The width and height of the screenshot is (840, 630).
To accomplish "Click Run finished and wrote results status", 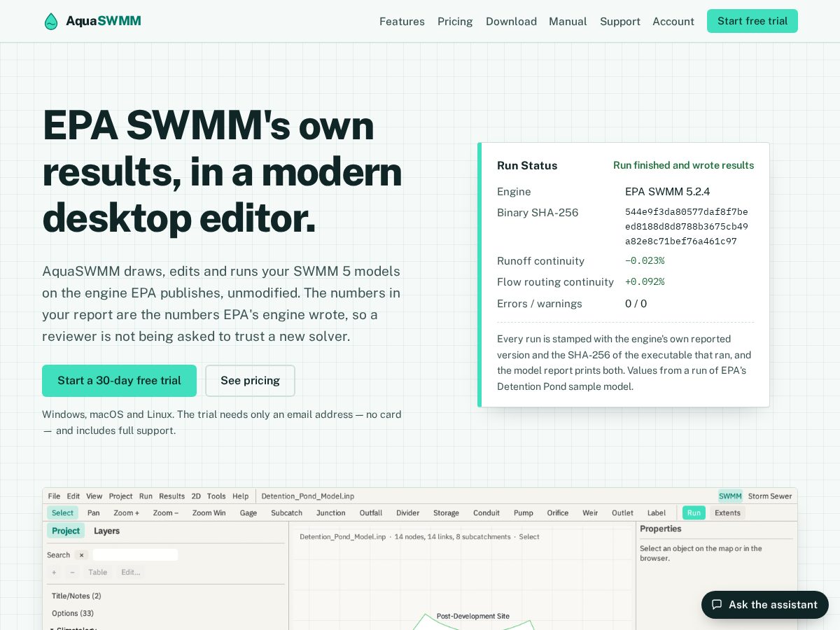I will (683, 165).
